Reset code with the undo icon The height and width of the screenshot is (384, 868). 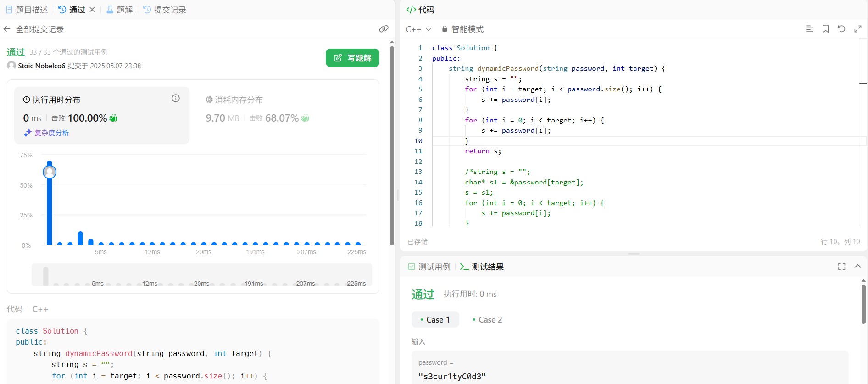point(841,29)
